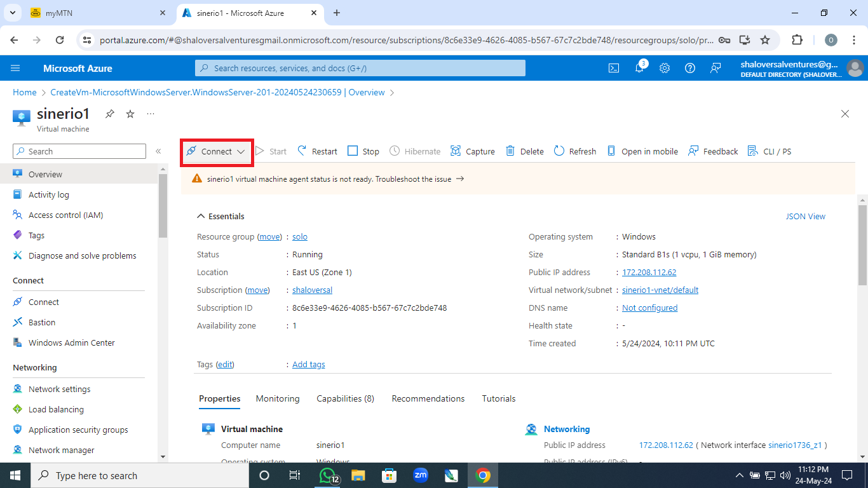Open Chrome extensions puzzle icon
The width and height of the screenshot is (868, 488).
797,40
